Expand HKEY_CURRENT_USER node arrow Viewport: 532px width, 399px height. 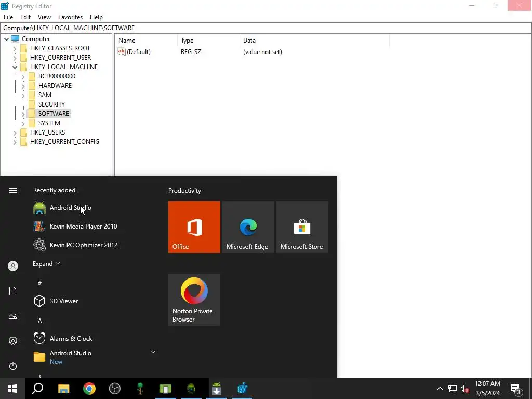tap(15, 58)
